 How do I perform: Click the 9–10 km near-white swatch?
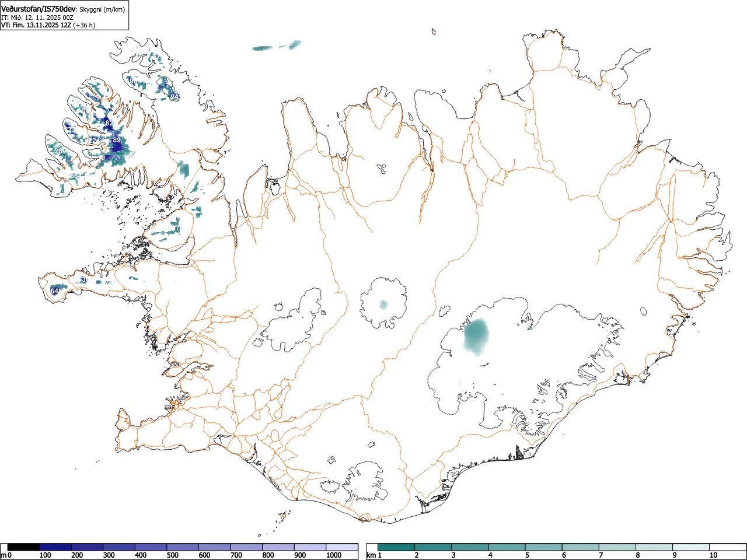tap(690, 547)
